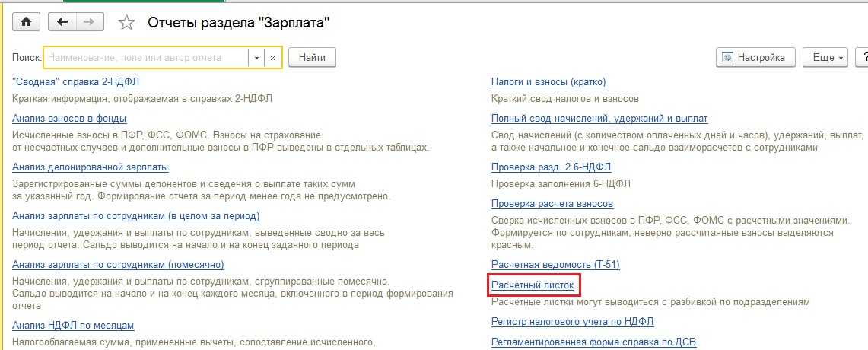Open Полный свод начислений, удержаний и выплат
868x350 pixels.
click(x=599, y=118)
